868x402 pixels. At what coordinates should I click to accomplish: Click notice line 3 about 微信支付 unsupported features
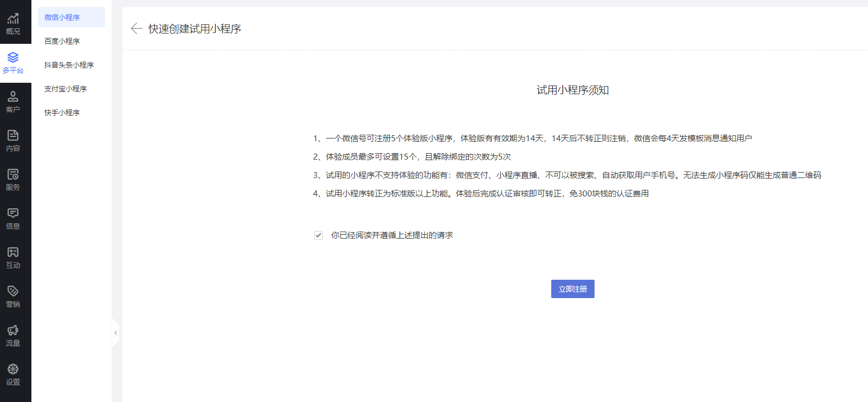567,175
